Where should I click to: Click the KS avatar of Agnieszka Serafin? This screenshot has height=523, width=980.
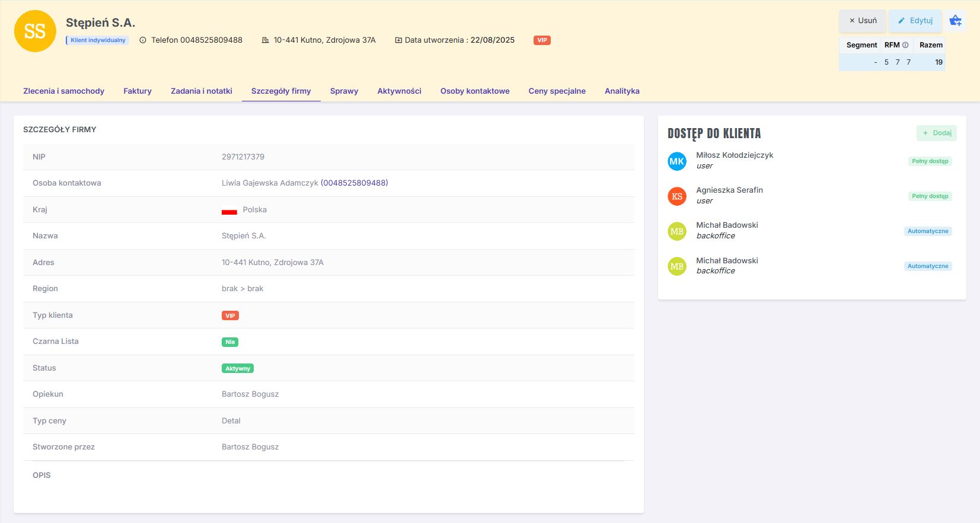pos(676,196)
